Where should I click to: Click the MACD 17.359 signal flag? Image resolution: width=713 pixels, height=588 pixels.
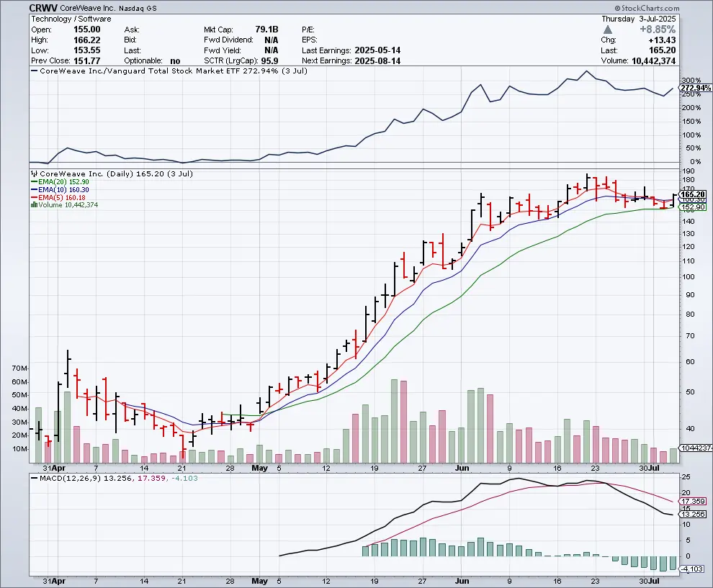693,502
